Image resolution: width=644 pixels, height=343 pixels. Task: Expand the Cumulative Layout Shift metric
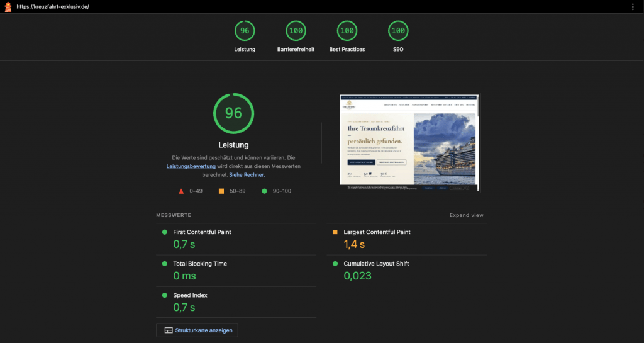point(376,264)
